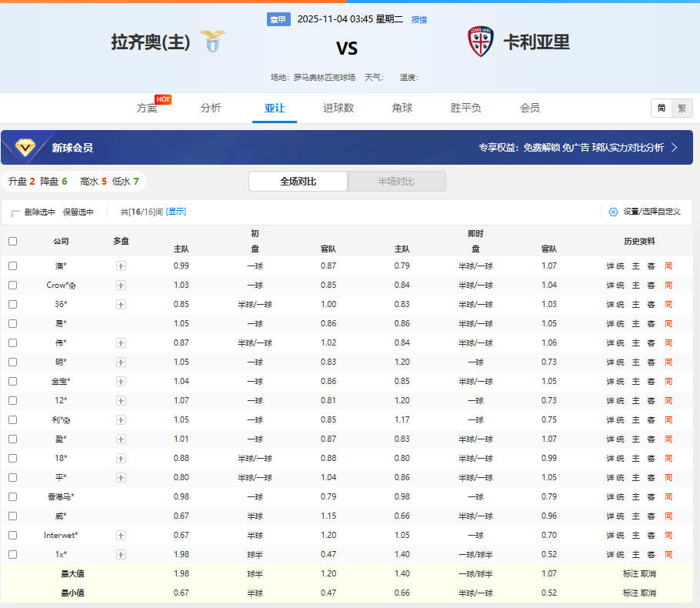The height and width of the screenshot is (608, 700).
Task: Click the Cagliari team crest
Action: click(x=481, y=42)
